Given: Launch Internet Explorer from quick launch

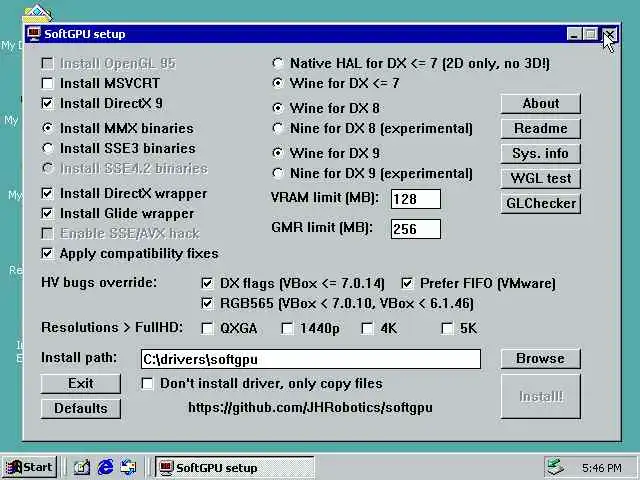Looking at the screenshot, I should click(105, 467).
